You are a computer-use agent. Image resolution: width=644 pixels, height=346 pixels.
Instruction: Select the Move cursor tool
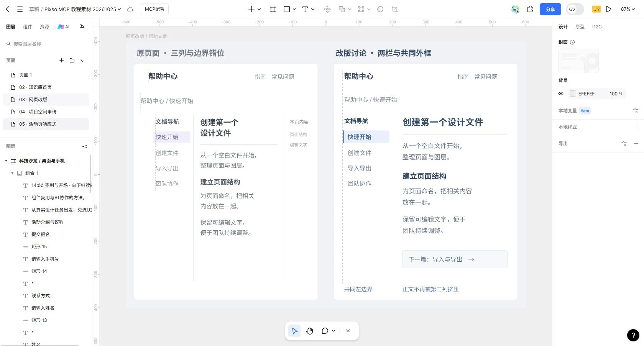point(295,331)
